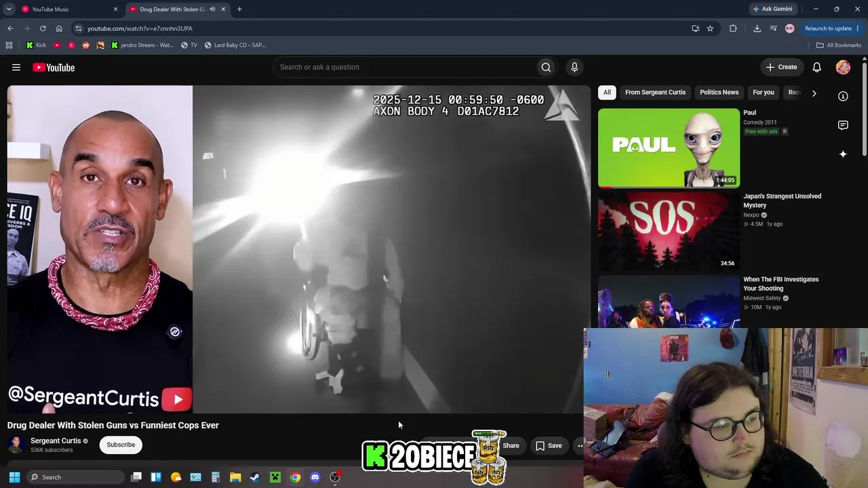The image size is (868, 488).
Task: Install app icon in the address bar
Action: click(x=695, y=28)
